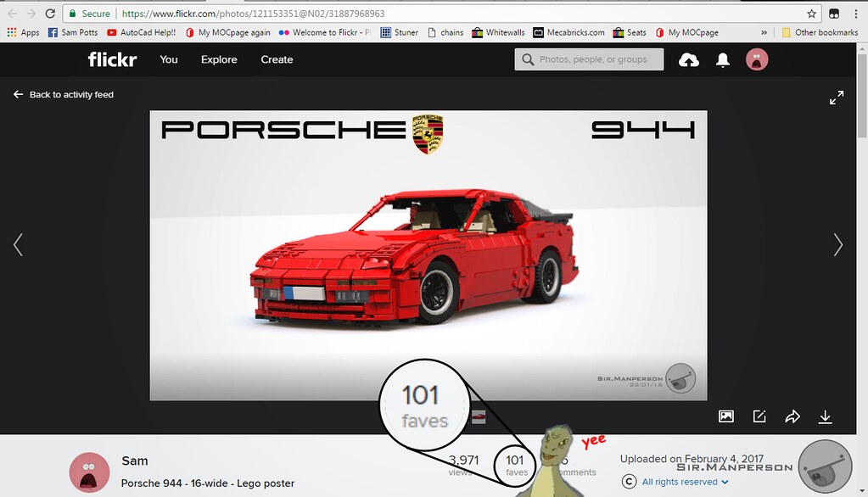Click the Uploaded on February 4, 2017 text

[692, 459]
